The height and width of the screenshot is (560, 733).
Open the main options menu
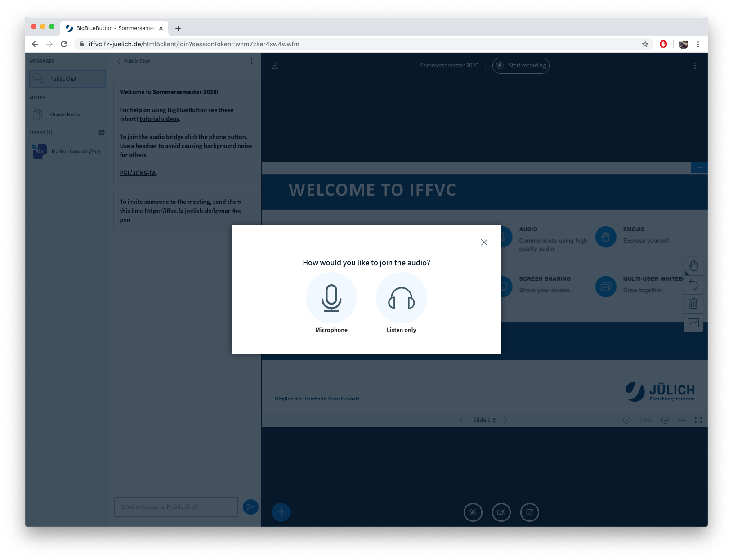pyautogui.click(x=695, y=66)
